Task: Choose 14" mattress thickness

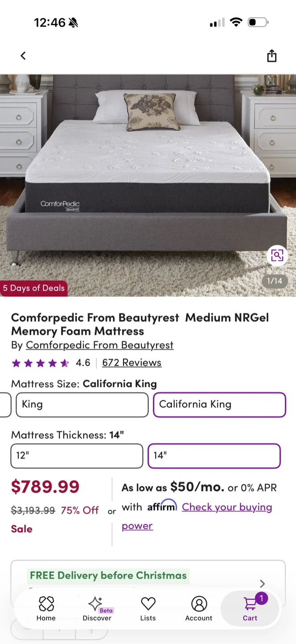Action: 214,456
